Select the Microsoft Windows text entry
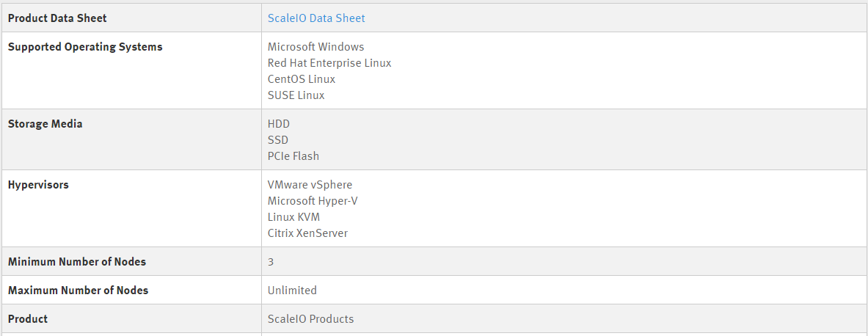868x336 pixels. tap(316, 47)
